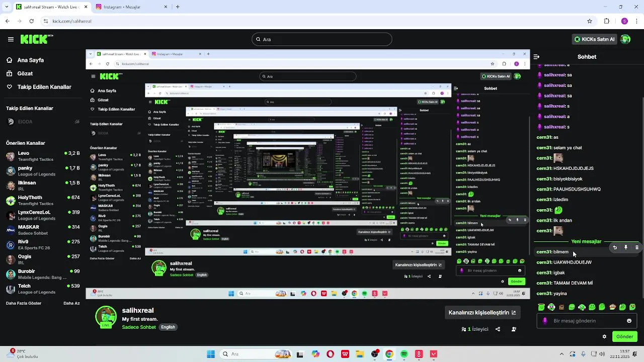Open a new browser tab
This screenshot has height=362, width=644.
click(x=177, y=7)
